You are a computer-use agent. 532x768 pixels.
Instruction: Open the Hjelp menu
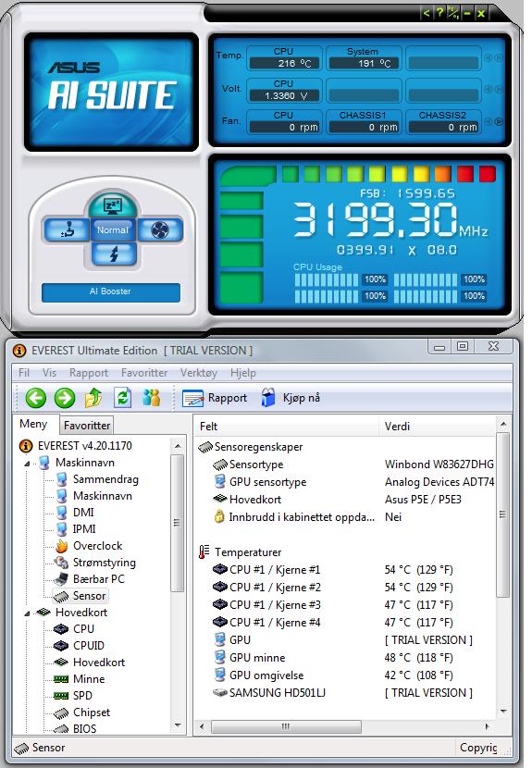[x=243, y=373]
